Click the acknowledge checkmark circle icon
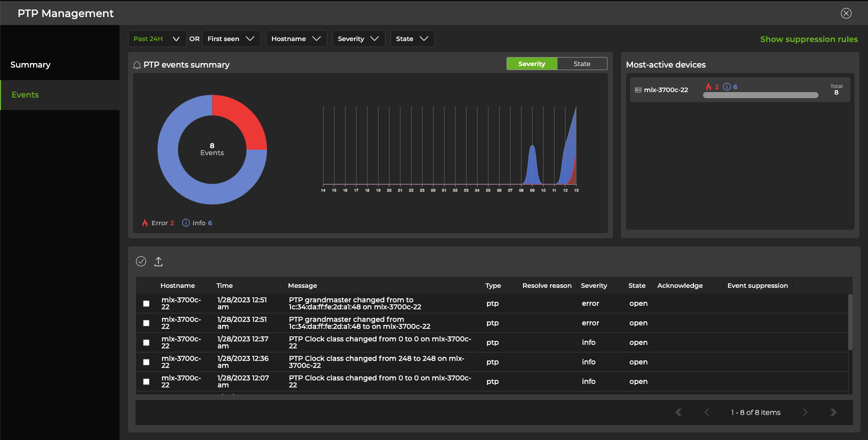Viewport: 868px width, 440px height. 141,261
